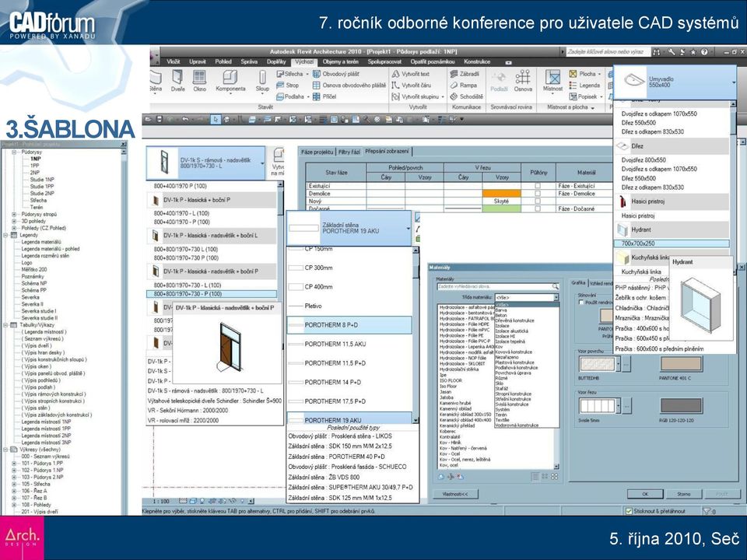Switch Materiály list to large icon view

click(555, 477)
